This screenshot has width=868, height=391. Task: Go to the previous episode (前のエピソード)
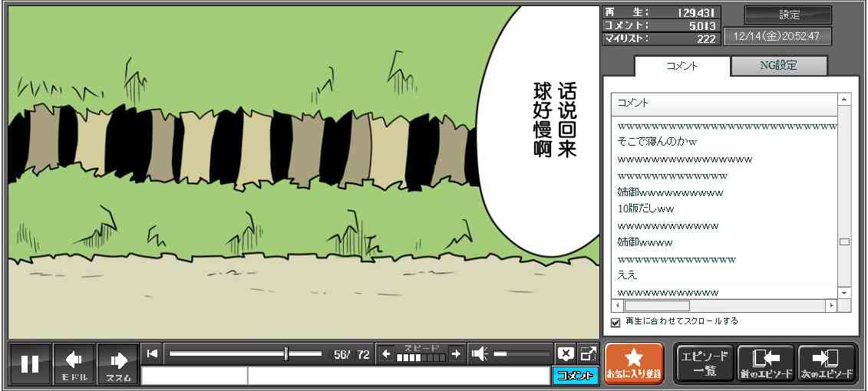[x=765, y=363]
